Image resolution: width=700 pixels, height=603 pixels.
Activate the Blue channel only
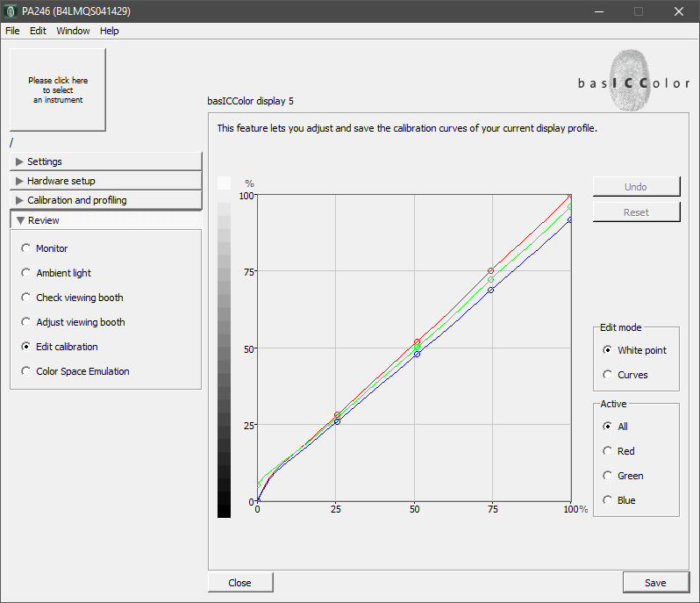pos(608,500)
